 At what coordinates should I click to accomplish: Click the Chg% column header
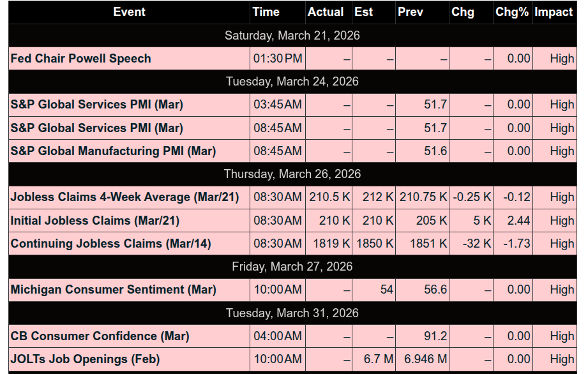coord(513,12)
